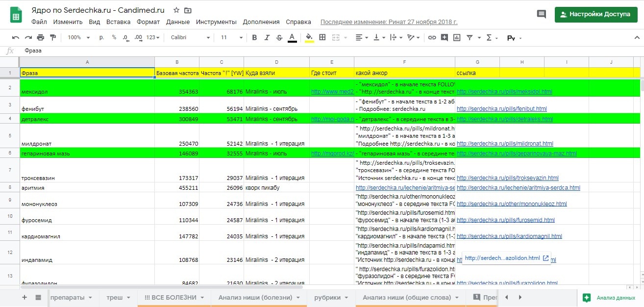
Task: Activate the paint format tool
Action: tap(53, 37)
